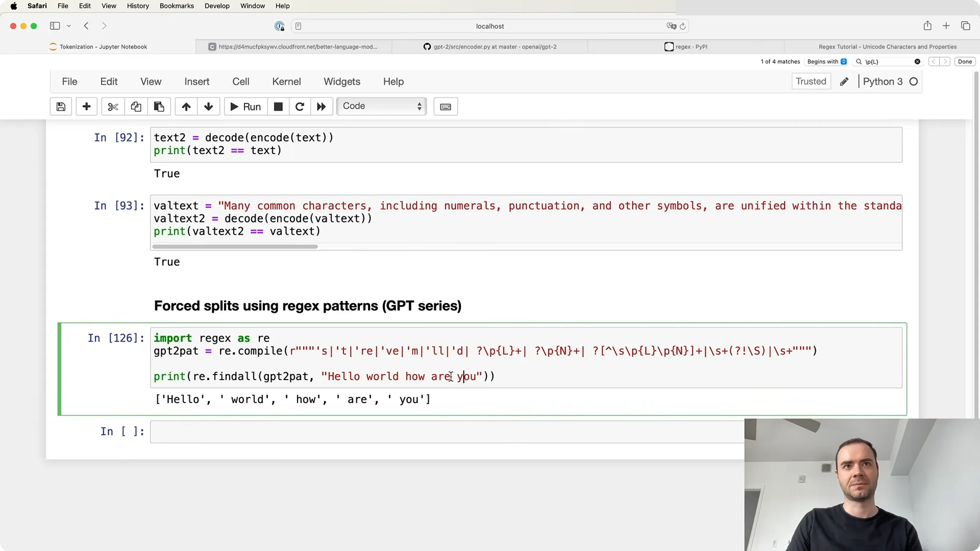This screenshot has height=551, width=980.
Task: Open the Safari share icon
Action: click(x=927, y=26)
